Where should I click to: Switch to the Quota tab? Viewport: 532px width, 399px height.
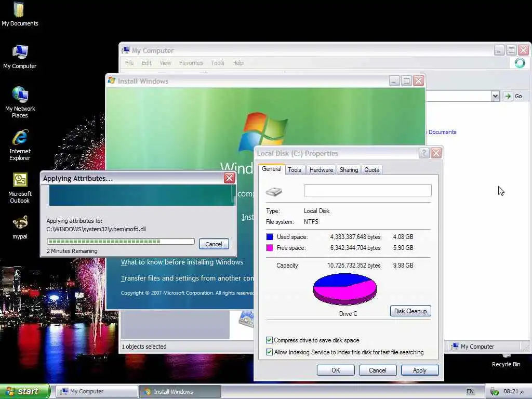pyautogui.click(x=372, y=170)
